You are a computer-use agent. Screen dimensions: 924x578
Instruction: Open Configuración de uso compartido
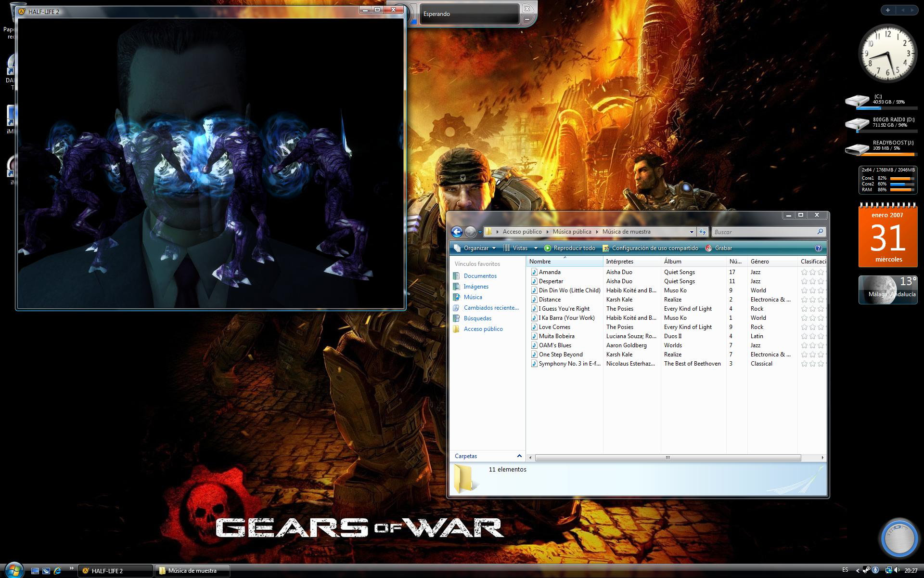tap(650, 248)
